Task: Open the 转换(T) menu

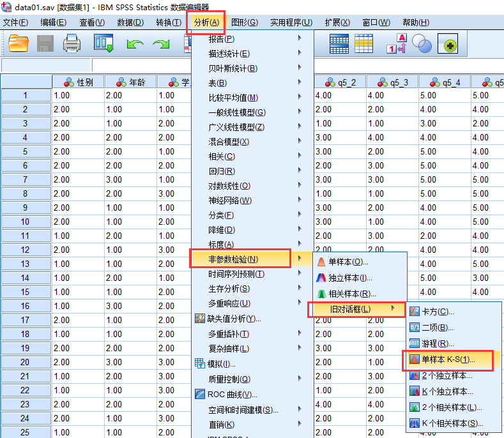Action: coord(169,22)
